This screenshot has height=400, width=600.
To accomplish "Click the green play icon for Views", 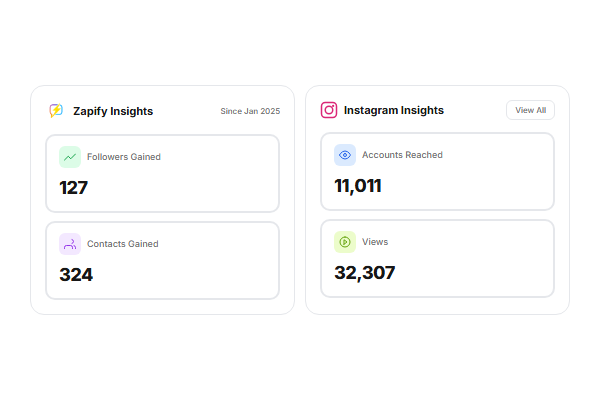I will 345,242.
